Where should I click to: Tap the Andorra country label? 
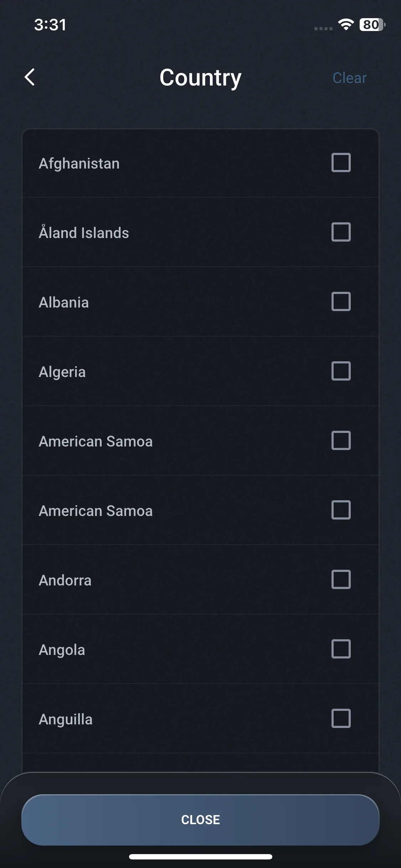click(65, 580)
